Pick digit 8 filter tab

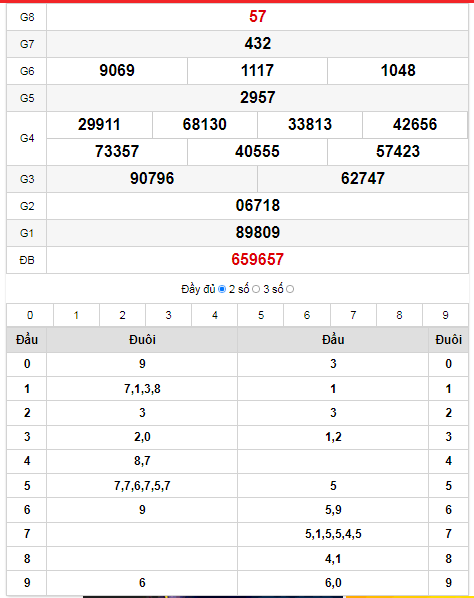point(399,315)
